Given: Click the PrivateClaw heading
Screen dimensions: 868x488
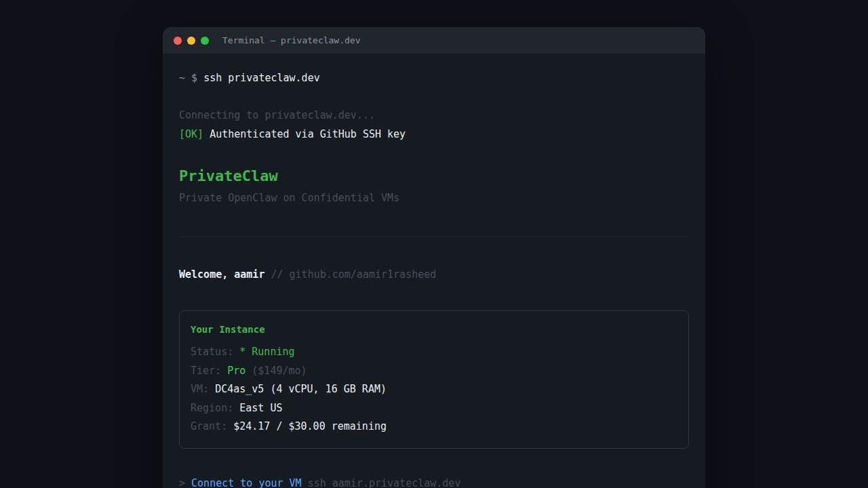Looking at the screenshot, I should pyautogui.click(x=229, y=176).
